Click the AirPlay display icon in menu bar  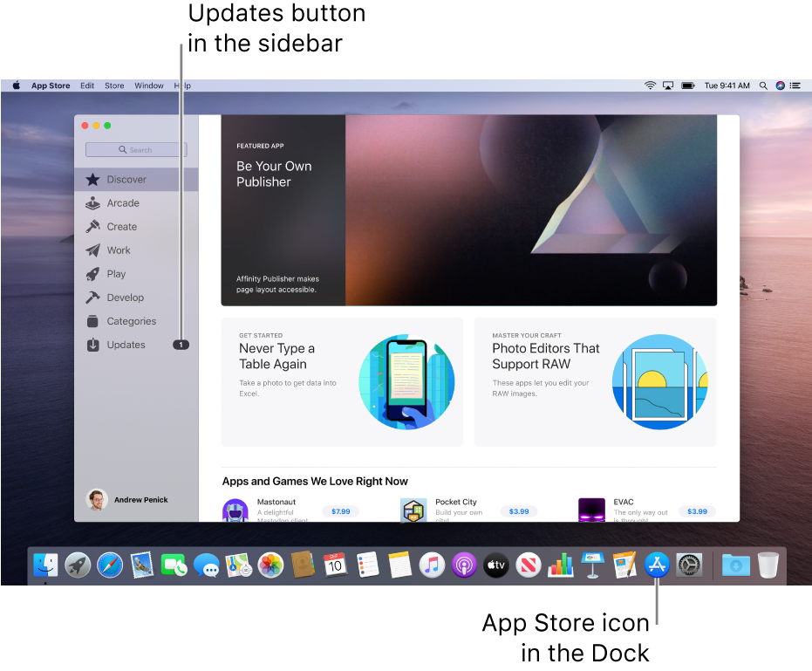(668, 86)
